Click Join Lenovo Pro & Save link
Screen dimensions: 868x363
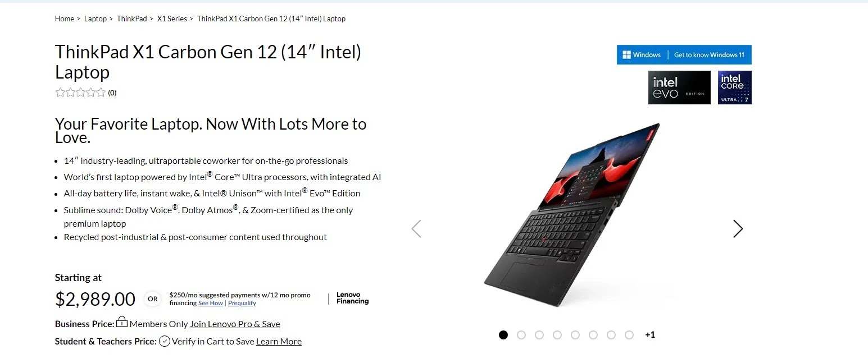[235, 324]
